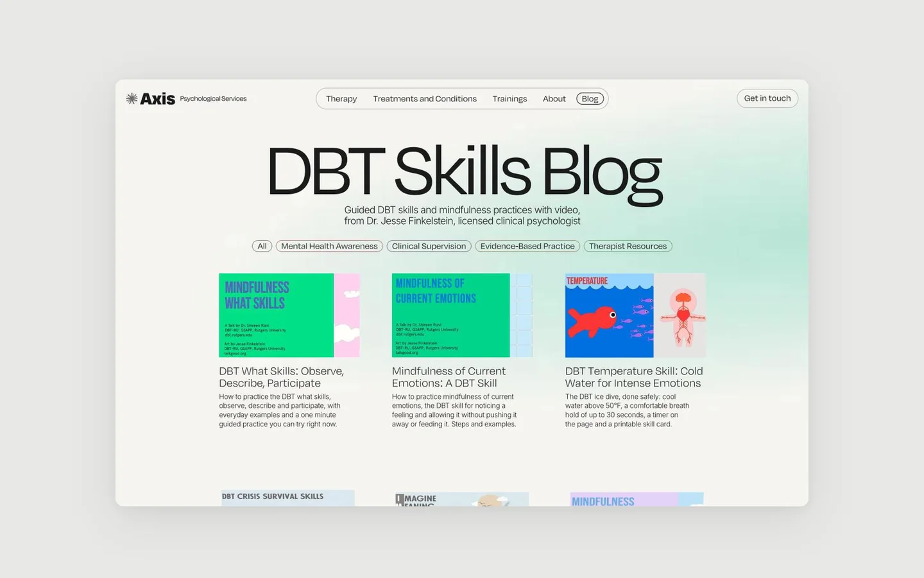
Task: Click the Psychological Services logo text
Action: point(213,99)
